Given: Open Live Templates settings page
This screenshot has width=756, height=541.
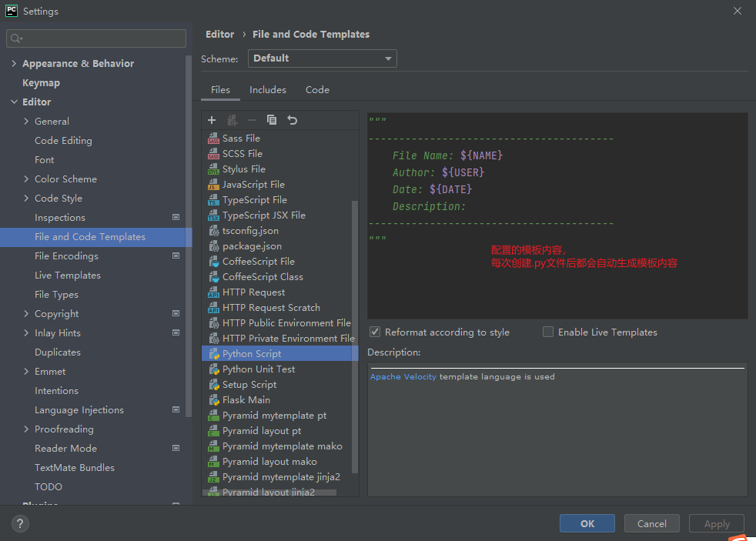Looking at the screenshot, I should point(68,275).
